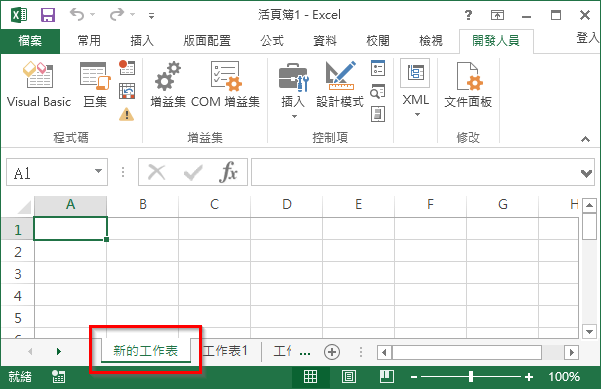Customize Quick Access Toolbar dropdown
The image size is (601, 389).
click(x=151, y=16)
